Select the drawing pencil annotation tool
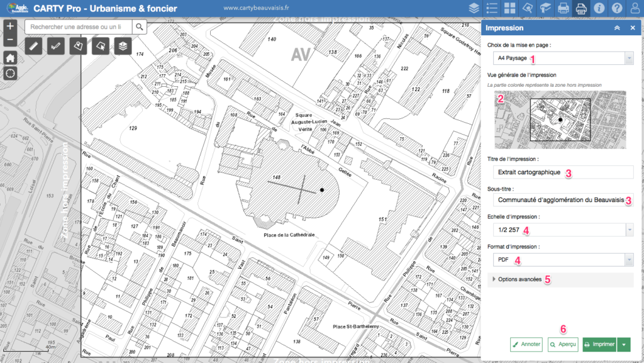The image size is (644, 363). pos(56,47)
